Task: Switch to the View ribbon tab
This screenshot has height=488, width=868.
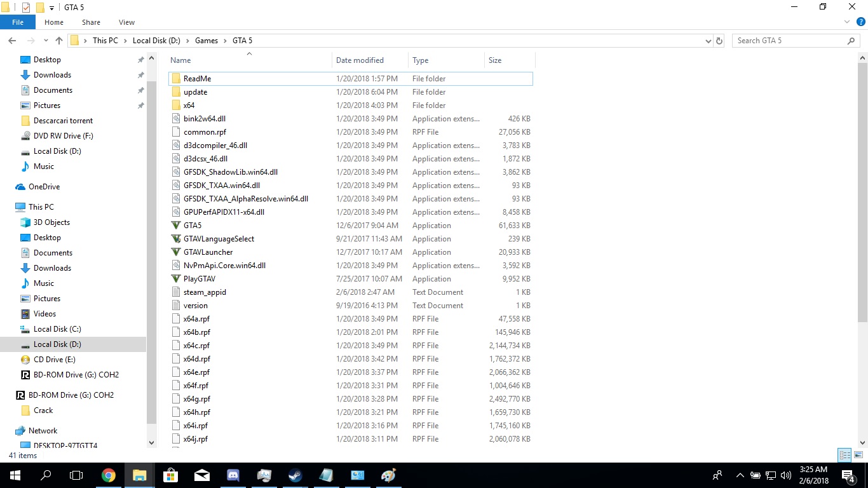Action: click(126, 22)
